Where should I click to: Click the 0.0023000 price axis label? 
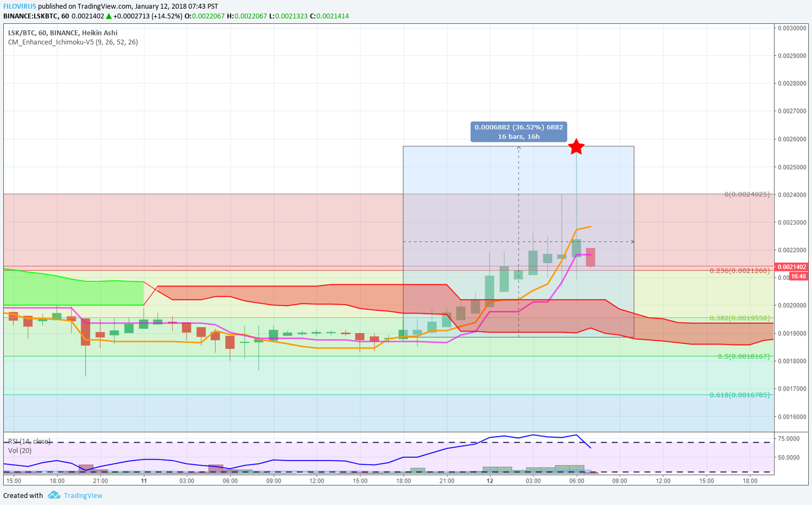[792, 222]
